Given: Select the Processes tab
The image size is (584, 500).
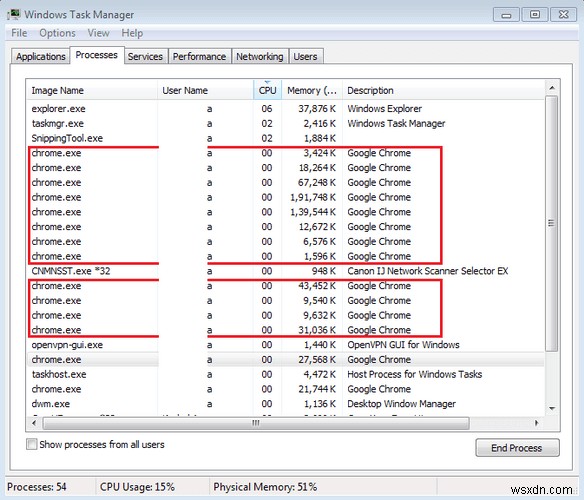Looking at the screenshot, I should click(96, 55).
